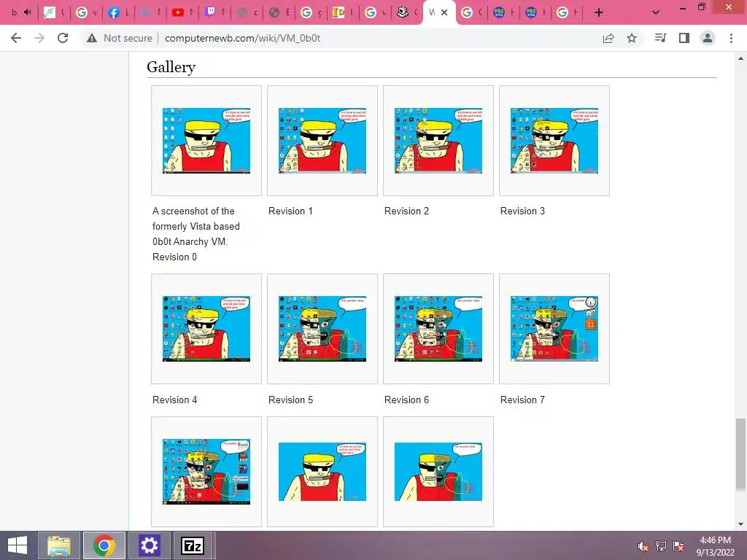Click the 'Revision 1' caption text
Screen dimensions: 747x560
(290, 211)
